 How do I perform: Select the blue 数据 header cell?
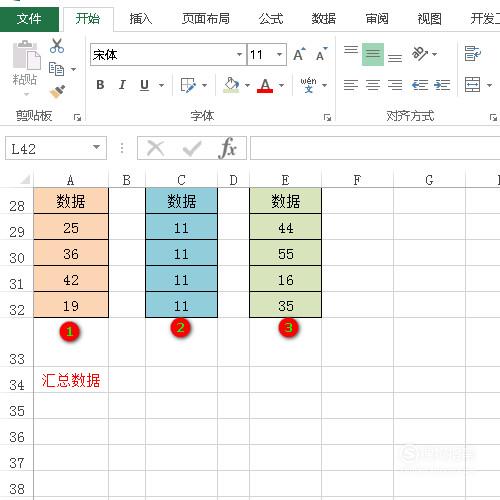click(182, 201)
